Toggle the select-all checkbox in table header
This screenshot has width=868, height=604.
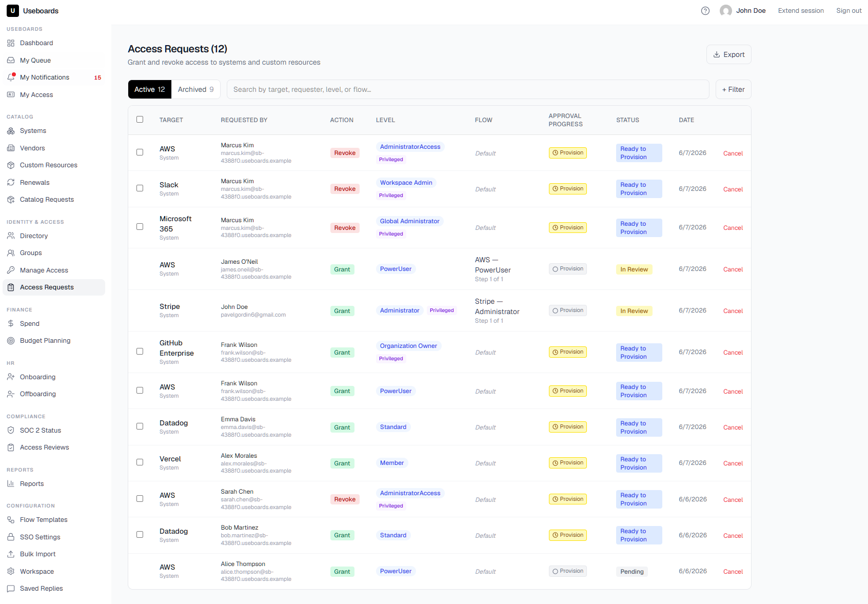pos(140,120)
